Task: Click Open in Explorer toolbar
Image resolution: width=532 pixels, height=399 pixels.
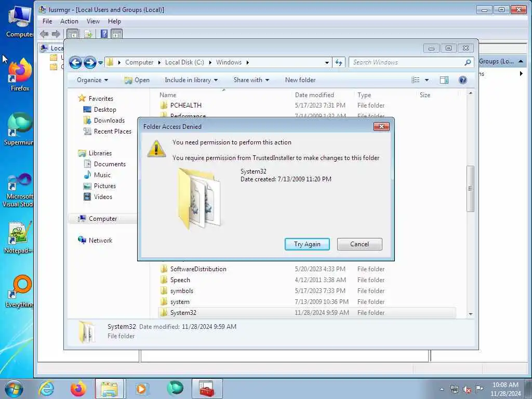Action: point(137,80)
